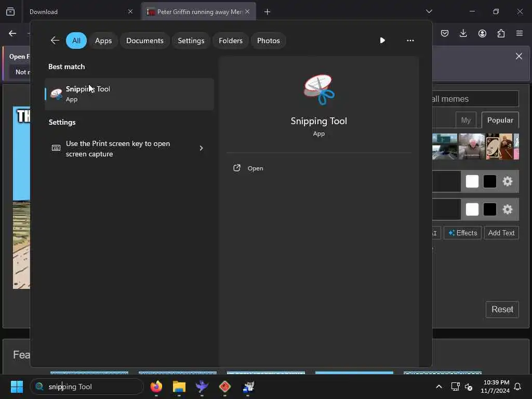The width and height of the screenshot is (532, 399).
Task: Open a new browser tab
Action: (x=268, y=12)
